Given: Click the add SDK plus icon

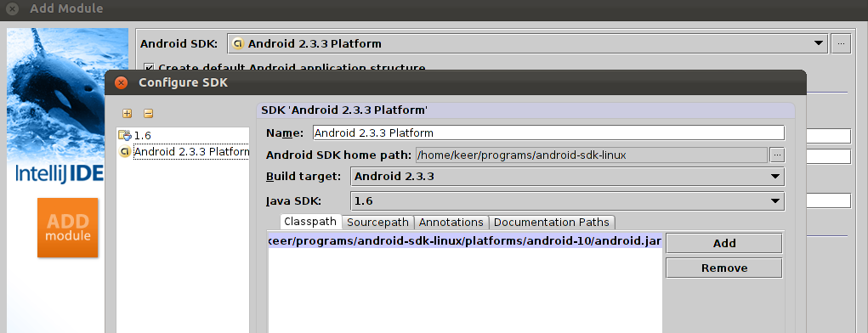Looking at the screenshot, I should coord(128,113).
